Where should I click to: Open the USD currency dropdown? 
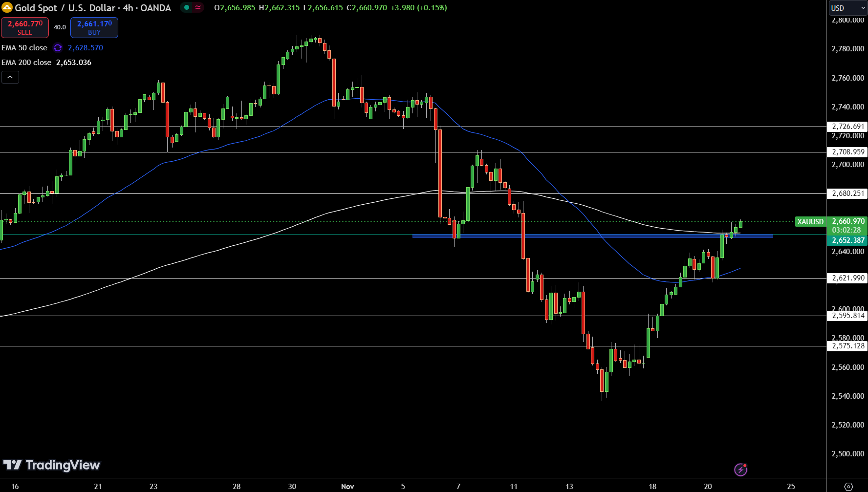[848, 8]
